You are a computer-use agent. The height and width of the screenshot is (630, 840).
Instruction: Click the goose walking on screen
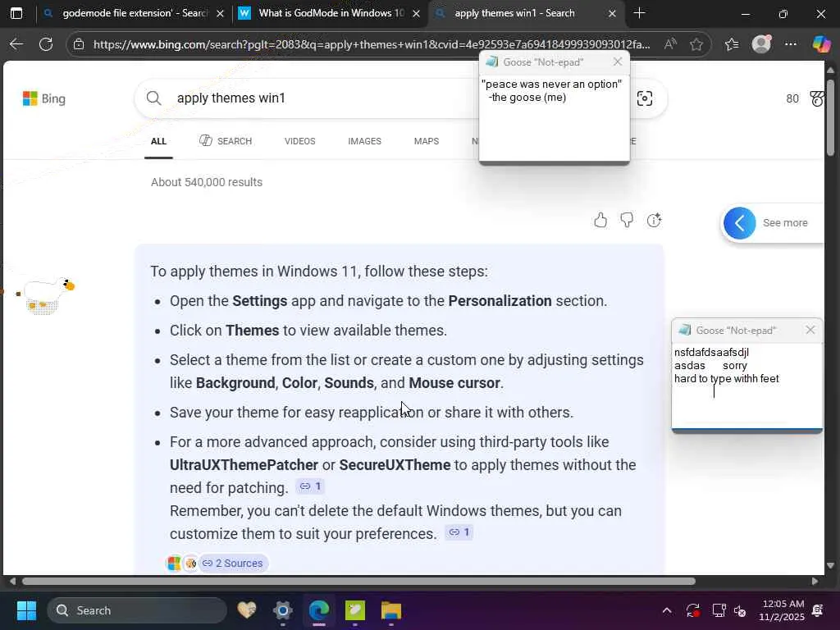(47, 295)
